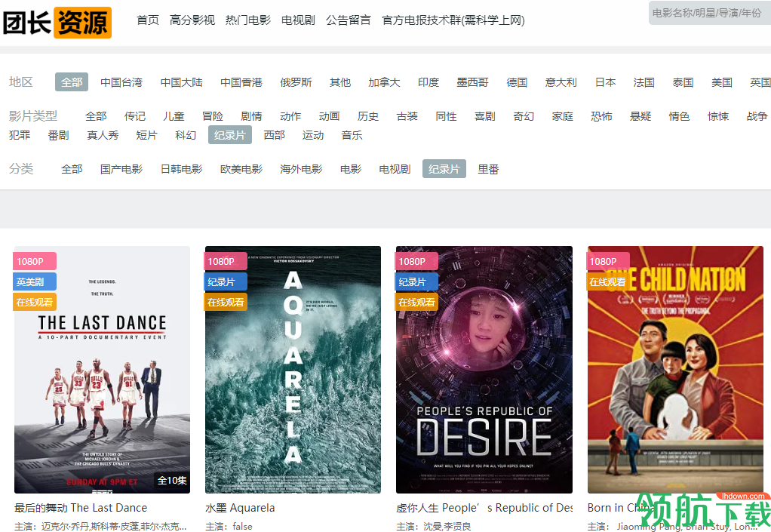Filter by region 美国
Viewport: 771px width, 532px height.
[722, 82]
